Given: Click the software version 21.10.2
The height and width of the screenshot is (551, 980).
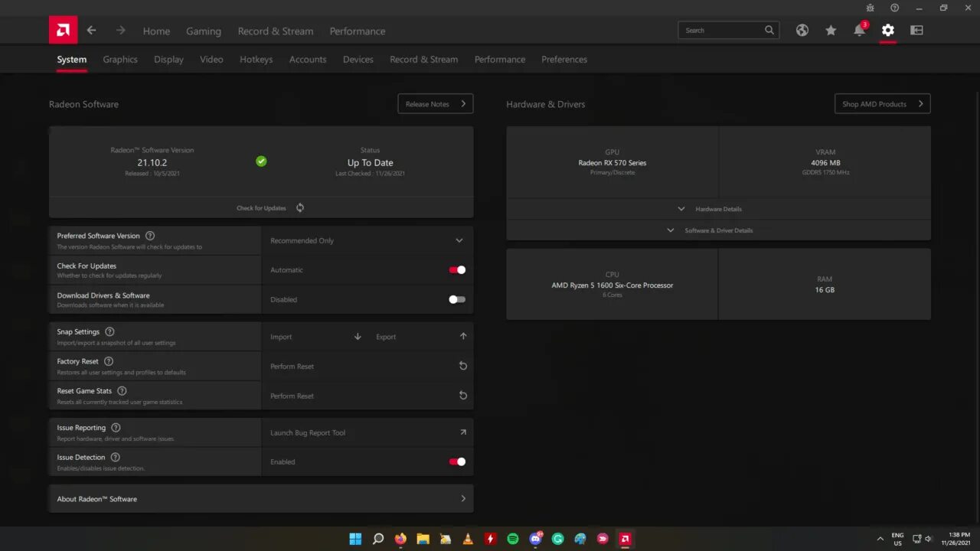Looking at the screenshot, I should point(152,163).
